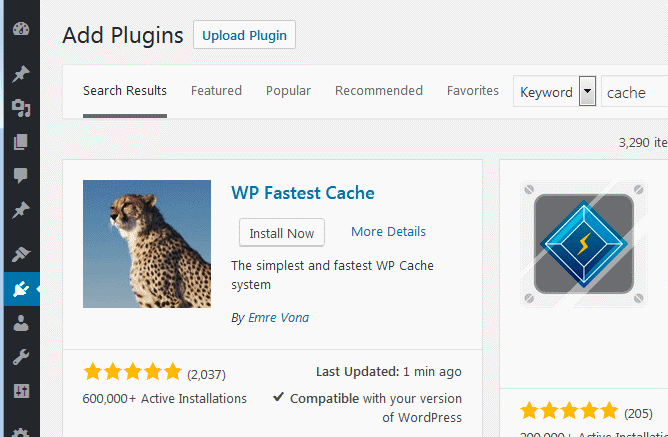Image resolution: width=668 pixels, height=437 pixels.
Task: Open the Appearance paintbrush icon
Action: (x=21, y=254)
